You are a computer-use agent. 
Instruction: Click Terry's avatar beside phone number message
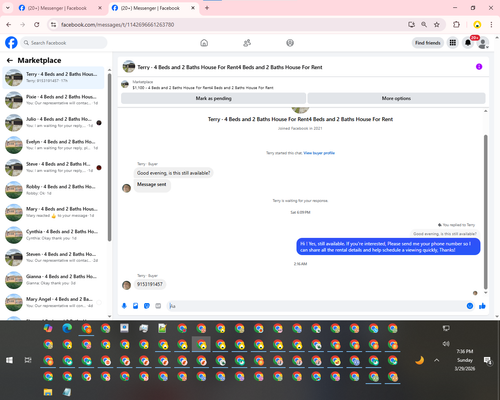tap(126, 285)
